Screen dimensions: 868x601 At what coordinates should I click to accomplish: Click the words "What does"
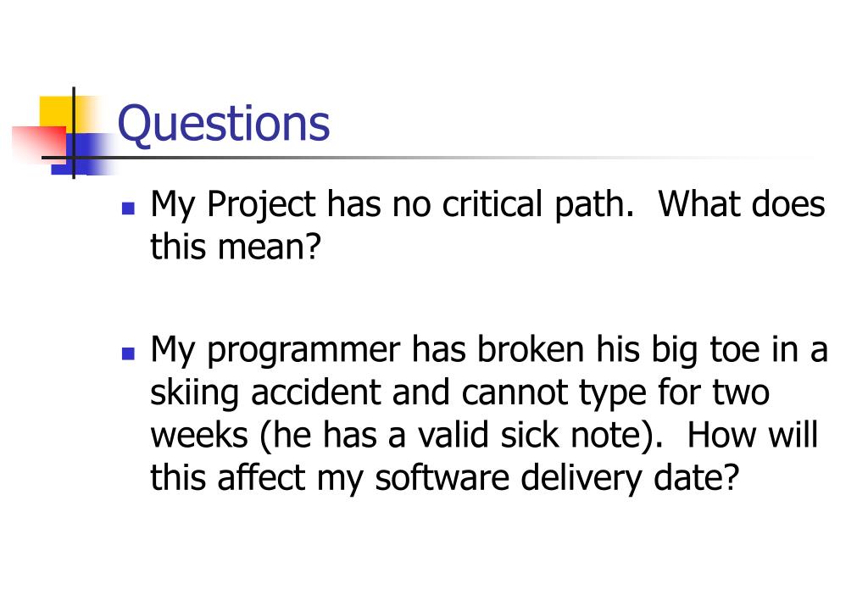[x=742, y=203]
